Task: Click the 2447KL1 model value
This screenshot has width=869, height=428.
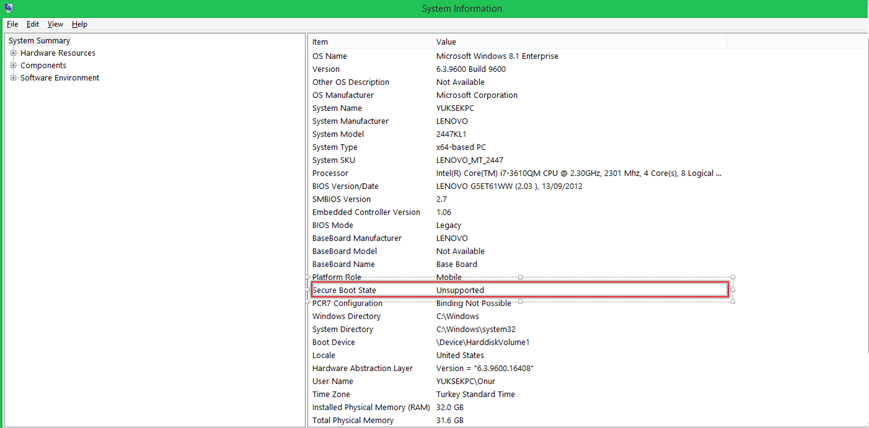Action: click(451, 134)
